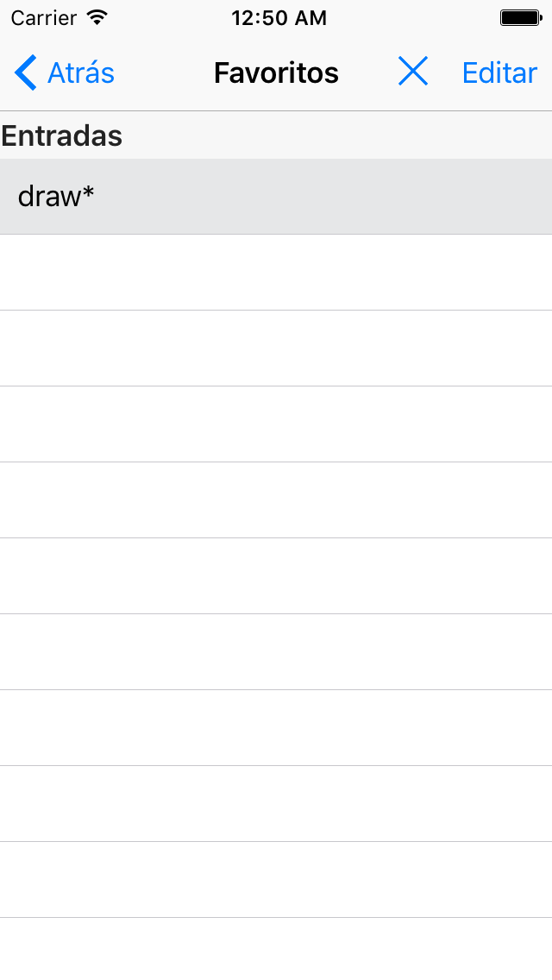Tap the Atrás back label
This screenshot has width=552, height=980.
point(80,73)
